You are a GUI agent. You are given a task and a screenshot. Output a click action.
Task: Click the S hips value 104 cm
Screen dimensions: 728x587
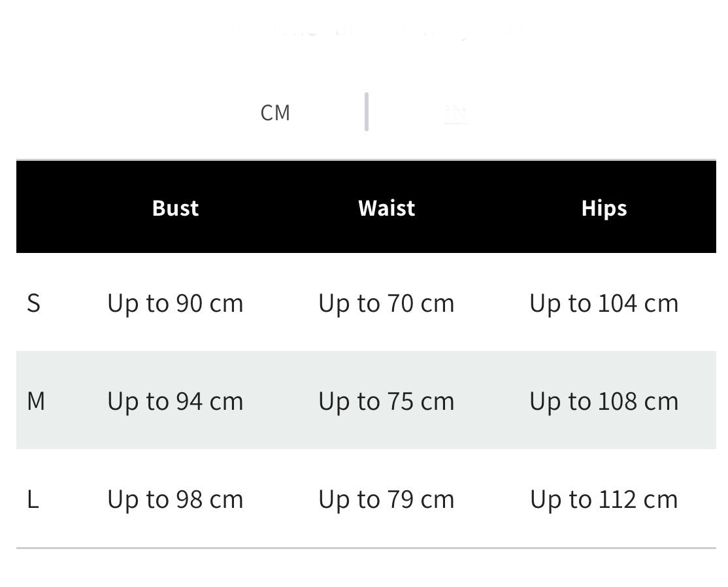pos(604,304)
